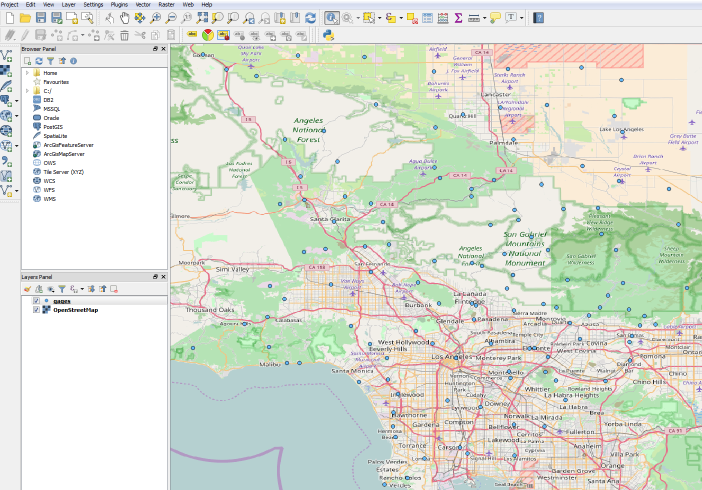The height and width of the screenshot is (490, 702).
Task: Click the Layers Panel filter legend funnel icon
Action: [x=62, y=289]
